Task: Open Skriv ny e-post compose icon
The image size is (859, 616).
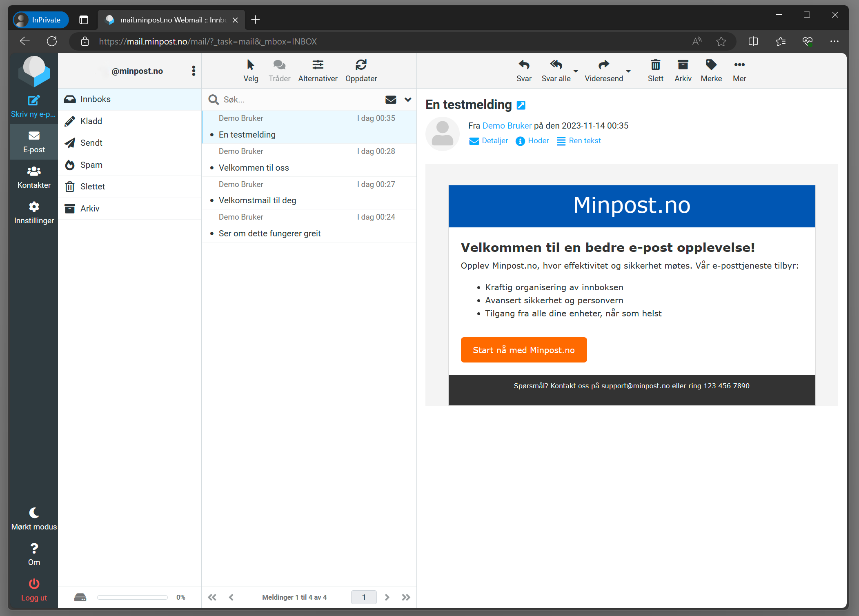Action: 34,100
